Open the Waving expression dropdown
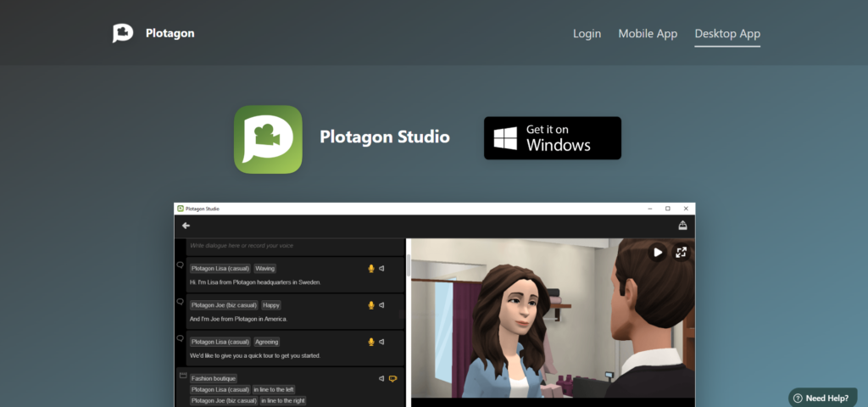Screen dimensions: 868x407 point(265,269)
